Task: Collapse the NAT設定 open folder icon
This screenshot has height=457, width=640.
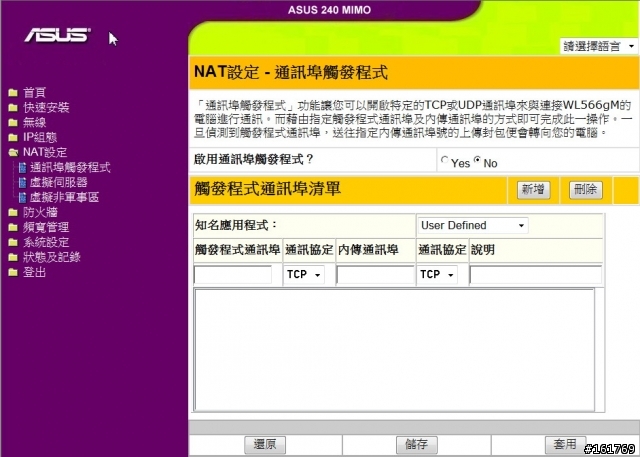Action: click(x=13, y=153)
